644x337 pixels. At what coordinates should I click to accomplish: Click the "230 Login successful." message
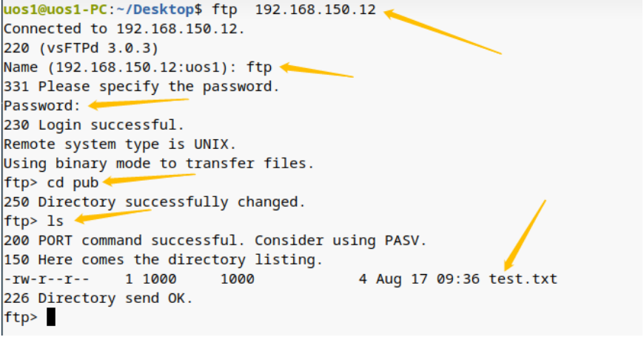click(x=94, y=125)
